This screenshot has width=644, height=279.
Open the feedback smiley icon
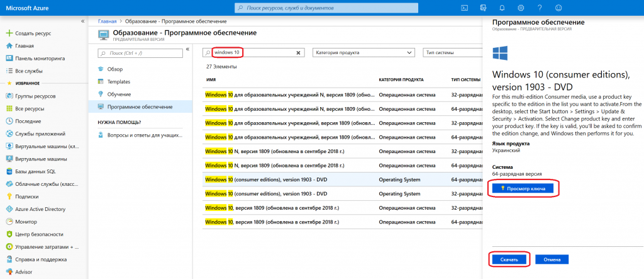tap(558, 8)
